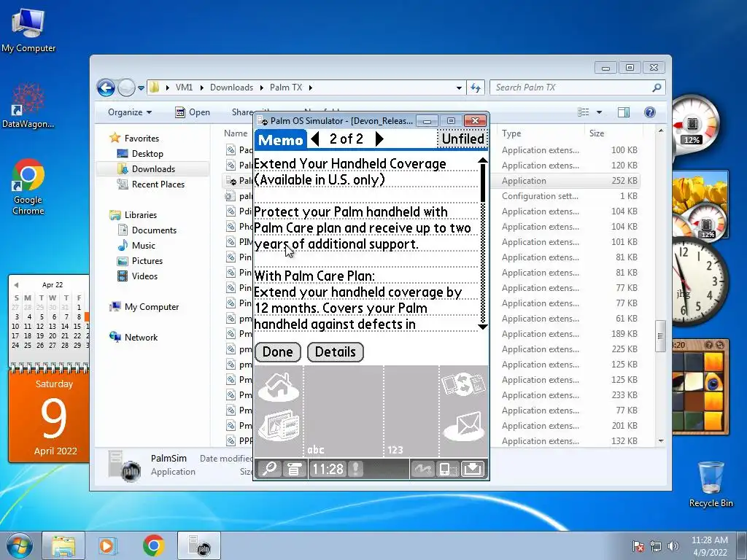Screen dimensions: 747x560
Task: Click VM1 in the address breadcrumb
Action: tap(184, 87)
